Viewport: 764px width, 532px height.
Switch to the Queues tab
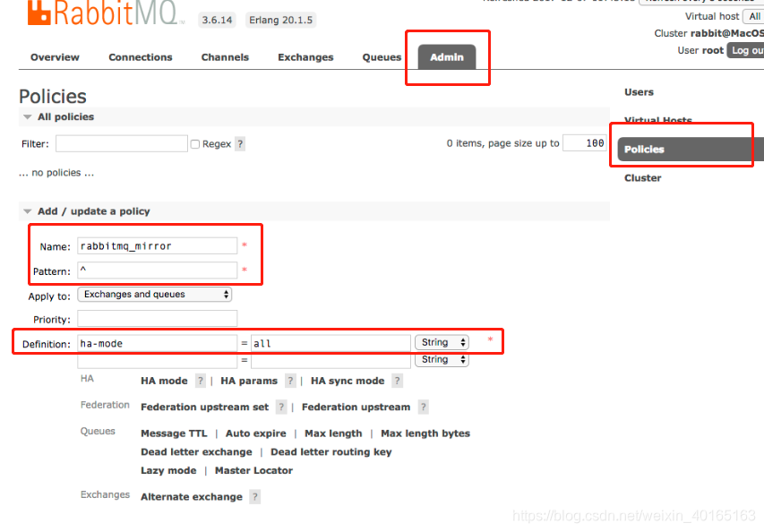point(381,56)
